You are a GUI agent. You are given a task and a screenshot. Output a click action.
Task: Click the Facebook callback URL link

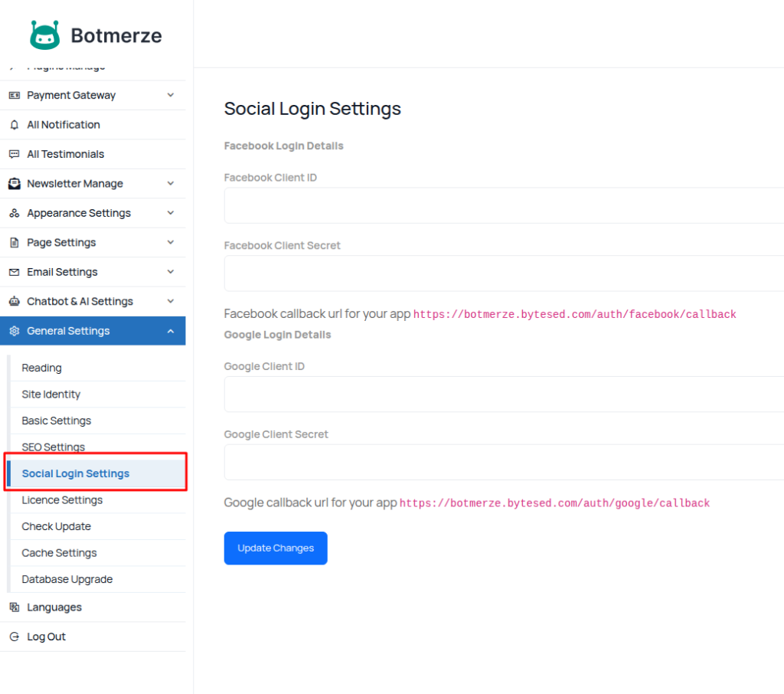[x=574, y=315]
